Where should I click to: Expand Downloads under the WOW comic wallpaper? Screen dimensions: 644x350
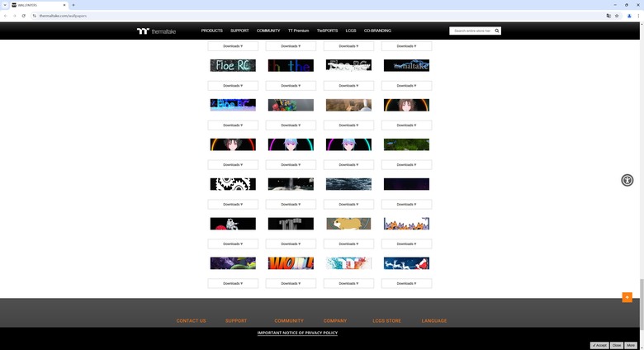click(291, 283)
